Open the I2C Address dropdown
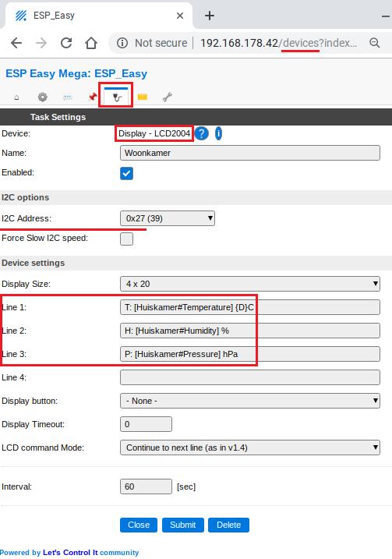This screenshot has height=559, width=392. [168, 218]
